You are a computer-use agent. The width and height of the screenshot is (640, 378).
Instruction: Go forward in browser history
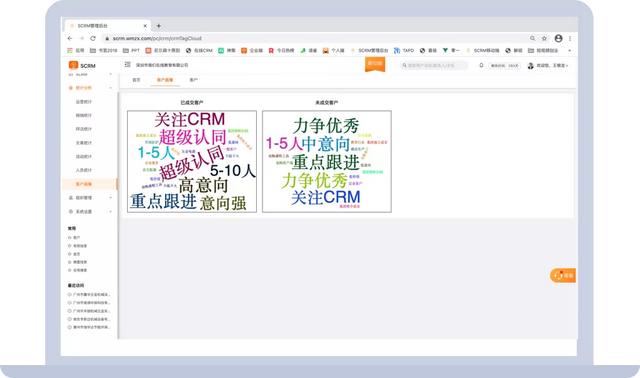pyautogui.click(x=82, y=38)
